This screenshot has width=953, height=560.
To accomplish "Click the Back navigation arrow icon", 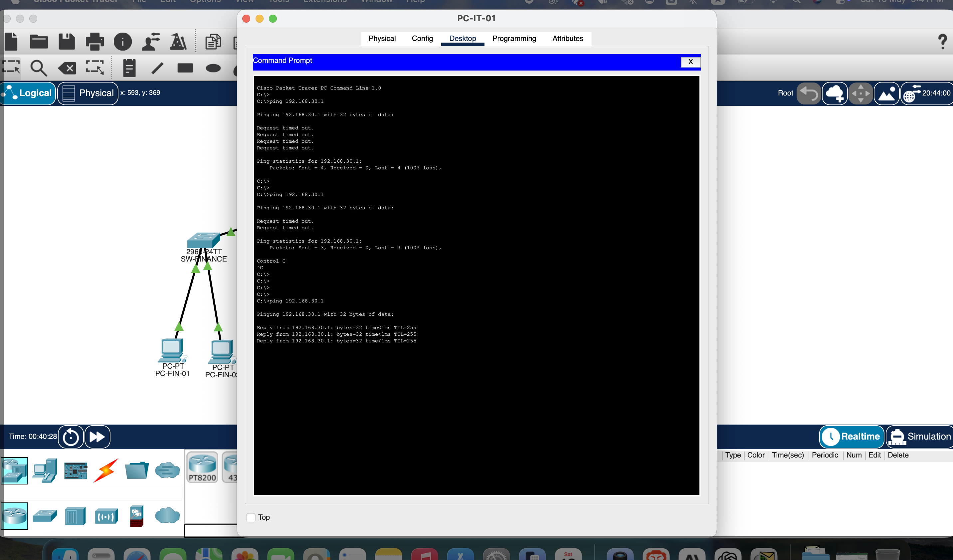I will click(809, 93).
